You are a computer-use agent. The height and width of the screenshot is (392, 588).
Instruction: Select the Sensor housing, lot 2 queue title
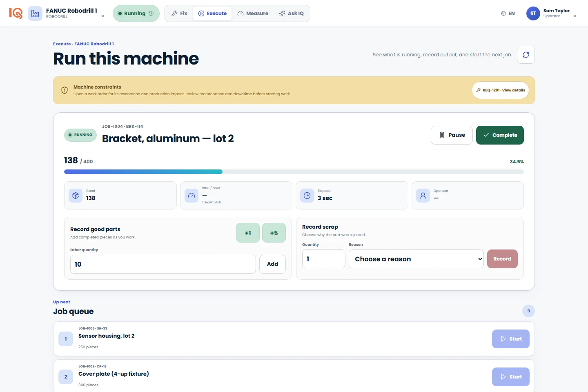(107, 336)
